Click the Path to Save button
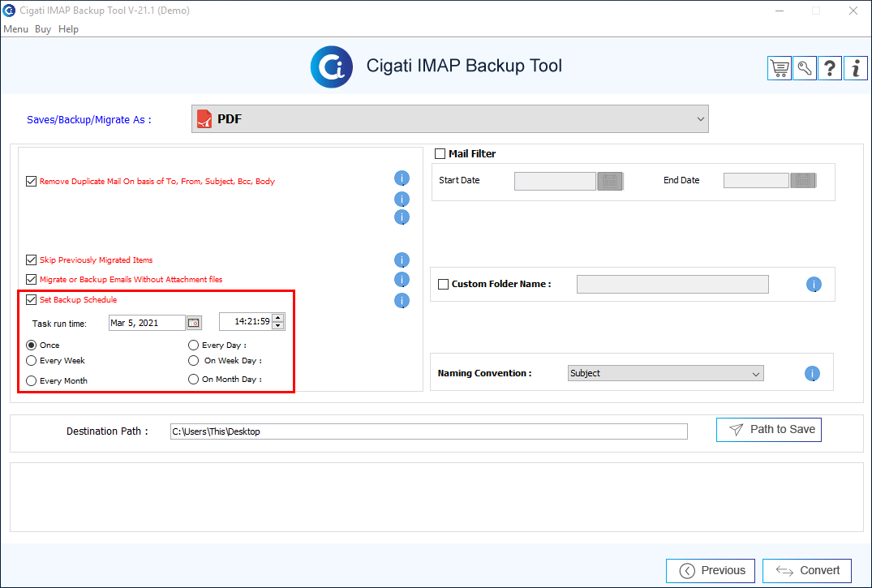872x588 pixels. 768,430
